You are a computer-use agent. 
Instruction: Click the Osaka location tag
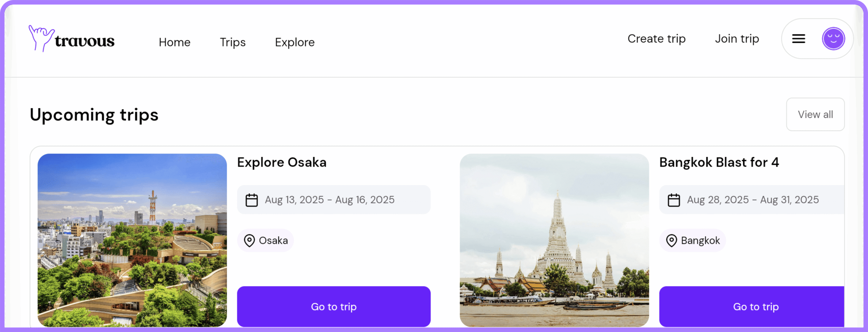pos(265,240)
